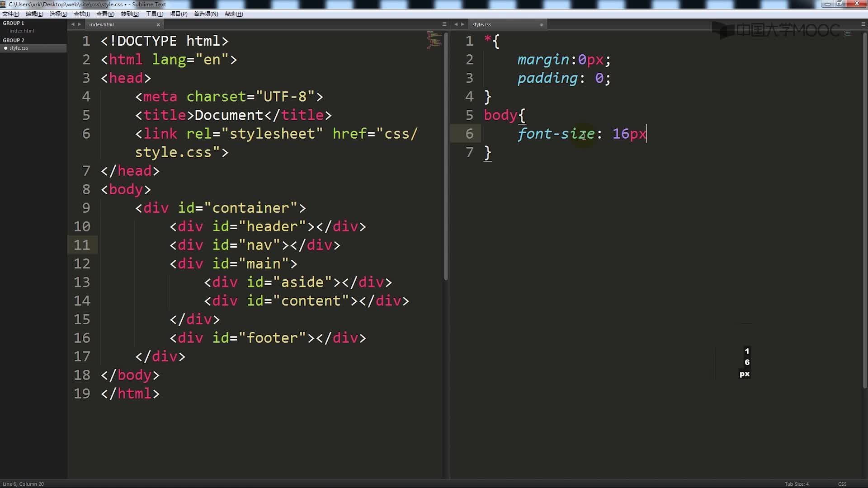
Task: Click the div id="content" line
Action: [307, 300]
